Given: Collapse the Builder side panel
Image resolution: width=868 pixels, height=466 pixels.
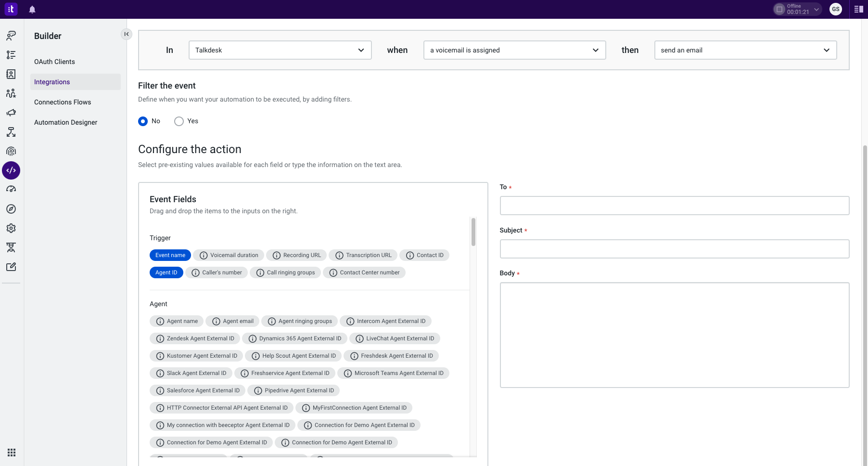Looking at the screenshot, I should pos(127,34).
